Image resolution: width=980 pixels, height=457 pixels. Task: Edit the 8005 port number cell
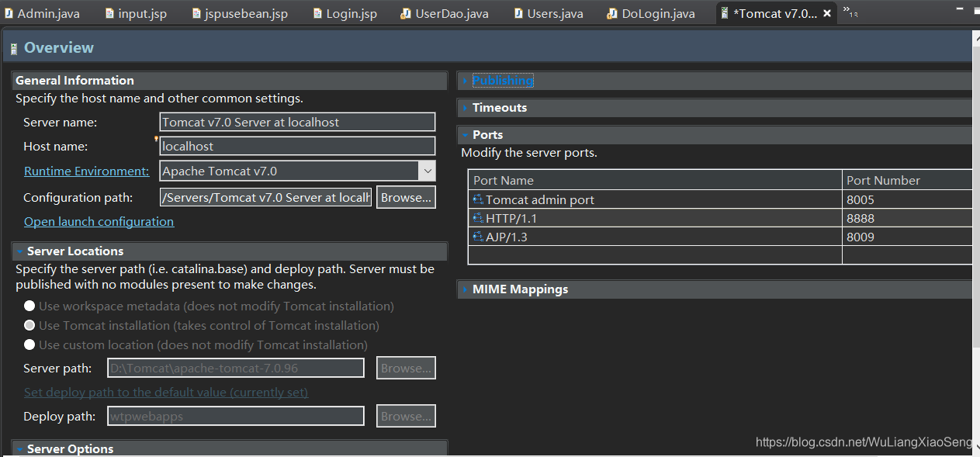click(x=907, y=199)
